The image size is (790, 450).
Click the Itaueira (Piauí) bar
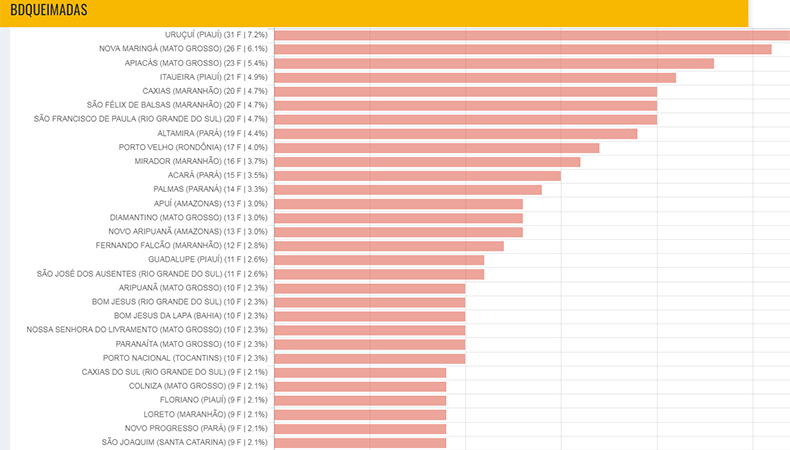(x=475, y=78)
